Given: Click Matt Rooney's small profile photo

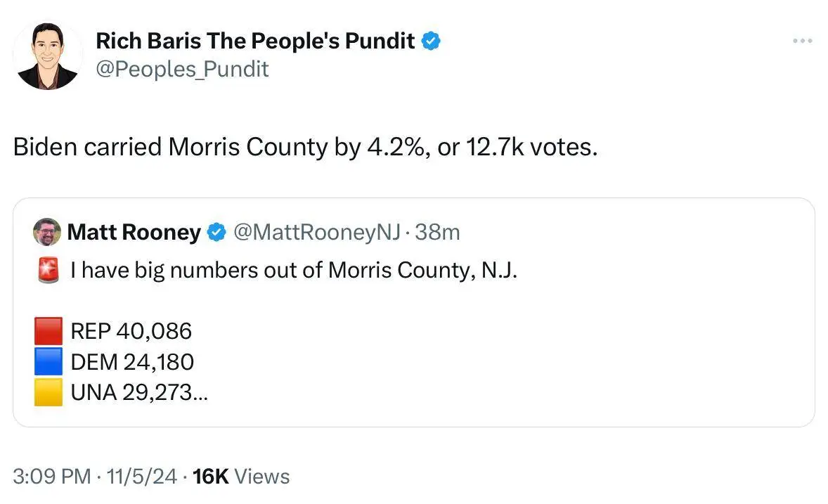Looking at the screenshot, I should [47, 232].
